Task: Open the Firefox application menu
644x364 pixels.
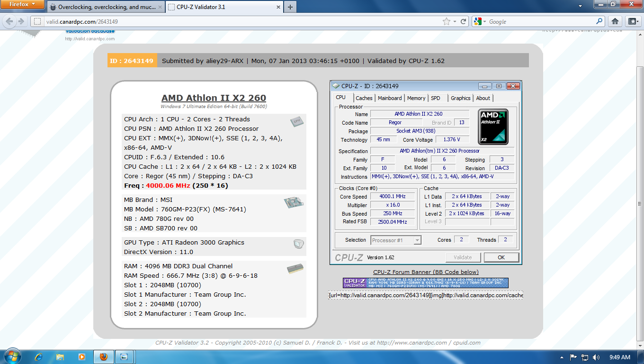Action: coord(22,5)
